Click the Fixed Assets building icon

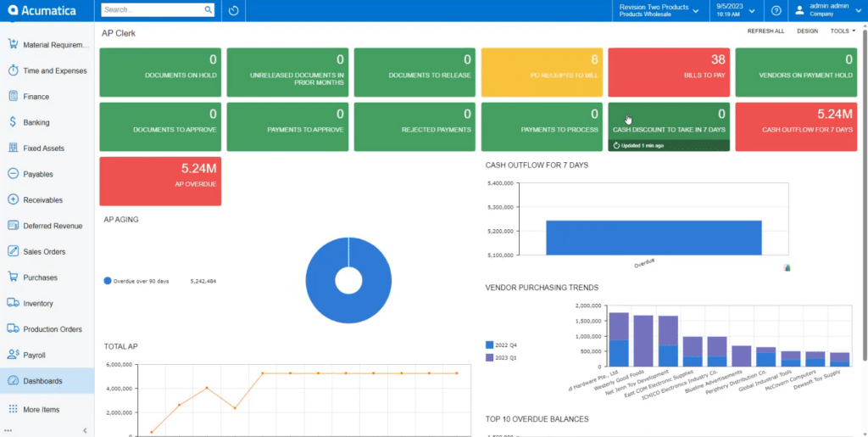pos(14,148)
